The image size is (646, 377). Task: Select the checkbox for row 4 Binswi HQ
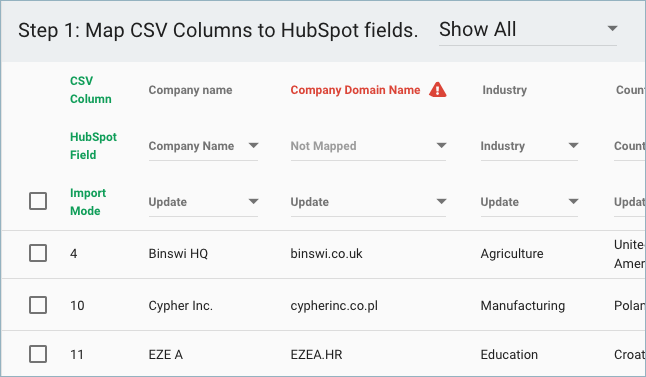(38, 253)
